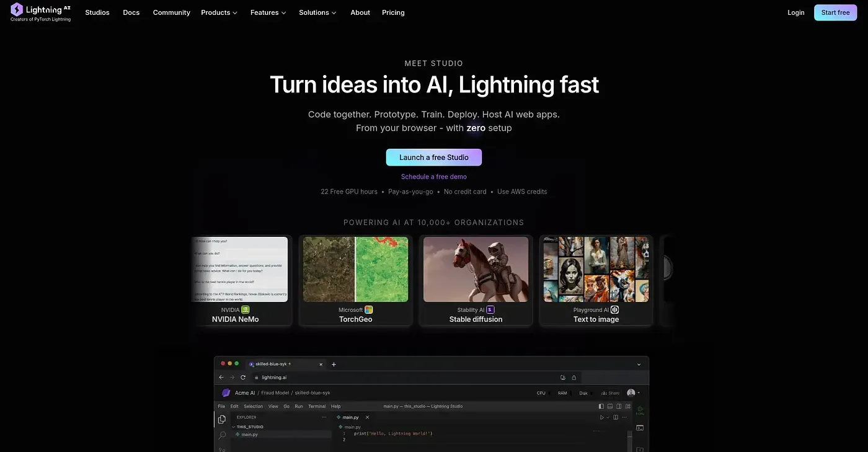Expand the Products dropdown

(219, 12)
